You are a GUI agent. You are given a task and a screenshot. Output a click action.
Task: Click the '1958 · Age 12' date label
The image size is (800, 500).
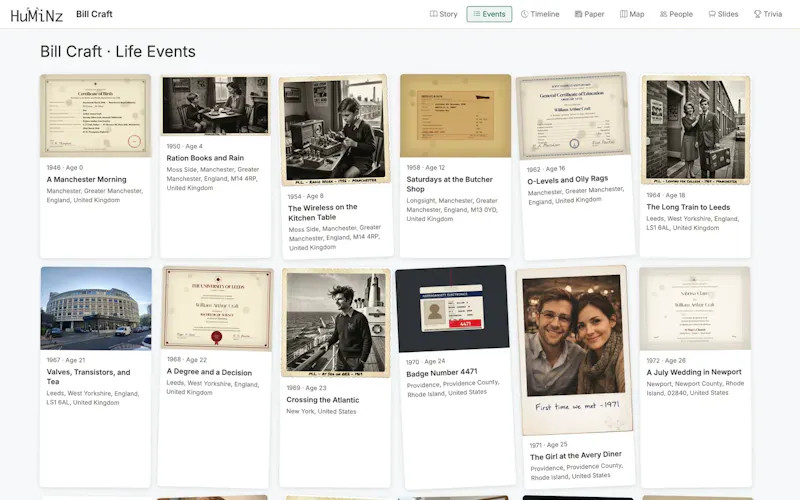[x=426, y=168]
